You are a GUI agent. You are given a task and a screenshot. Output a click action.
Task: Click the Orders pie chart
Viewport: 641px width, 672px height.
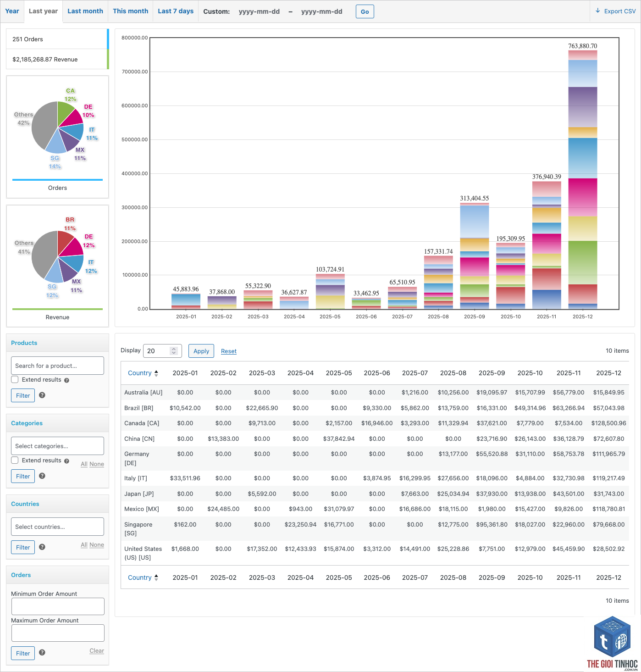57,128
